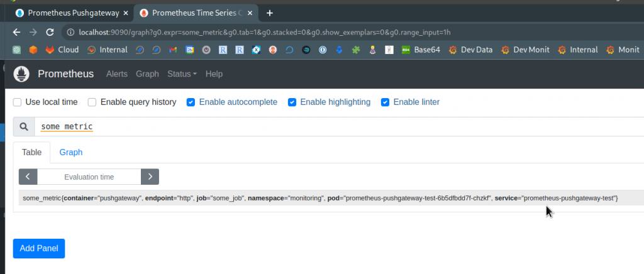Enable query history checkbox

(x=92, y=102)
